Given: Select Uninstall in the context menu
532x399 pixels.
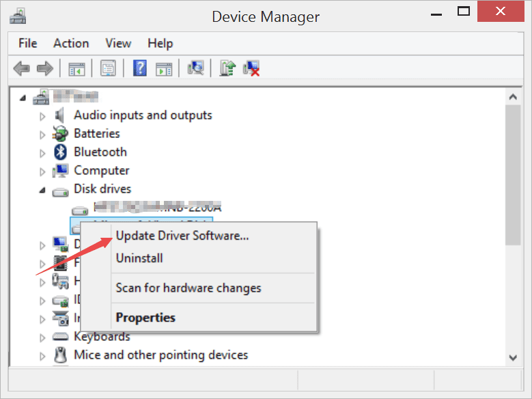Looking at the screenshot, I should [x=139, y=258].
